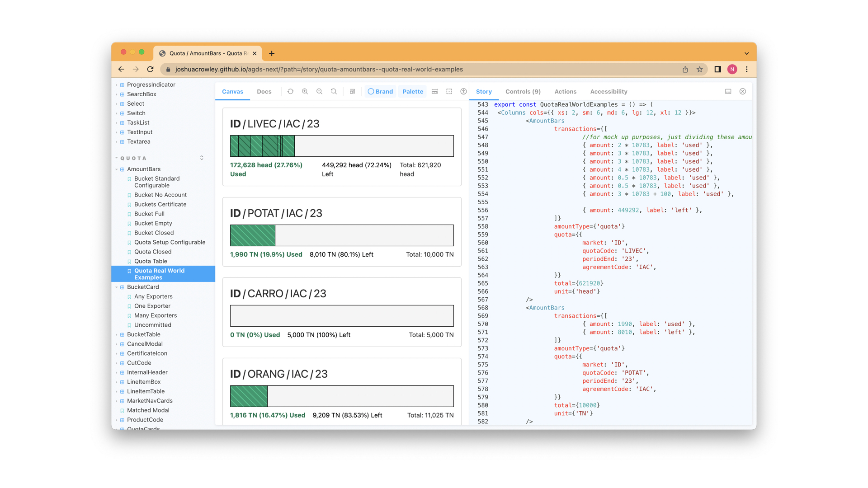Click the browser address bar
Image resolution: width=868 pixels, height=488 pixels.
pos(319,69)
